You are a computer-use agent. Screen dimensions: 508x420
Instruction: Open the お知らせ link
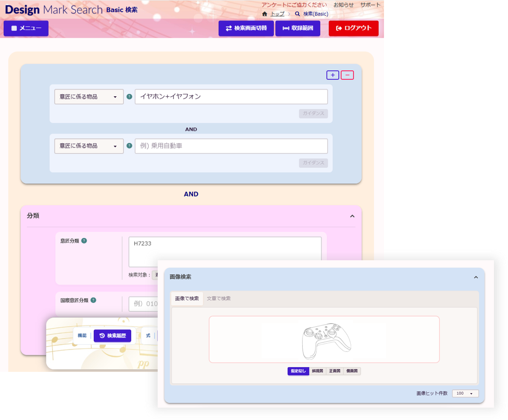coord(343,5)
